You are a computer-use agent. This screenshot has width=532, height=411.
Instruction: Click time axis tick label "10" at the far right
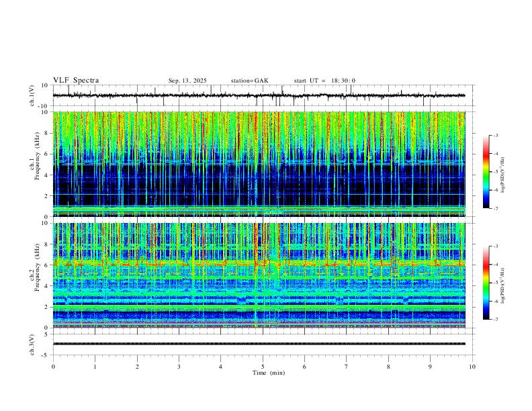[472, 367]
